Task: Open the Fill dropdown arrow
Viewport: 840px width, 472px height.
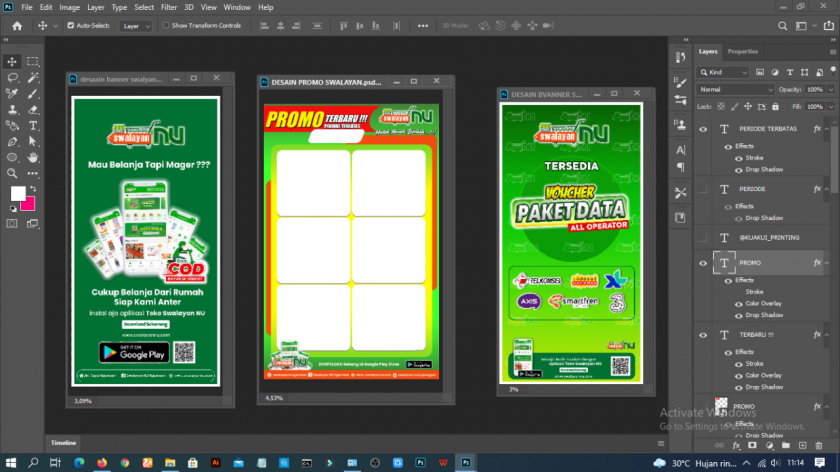Action: click(x=831, y=107)
